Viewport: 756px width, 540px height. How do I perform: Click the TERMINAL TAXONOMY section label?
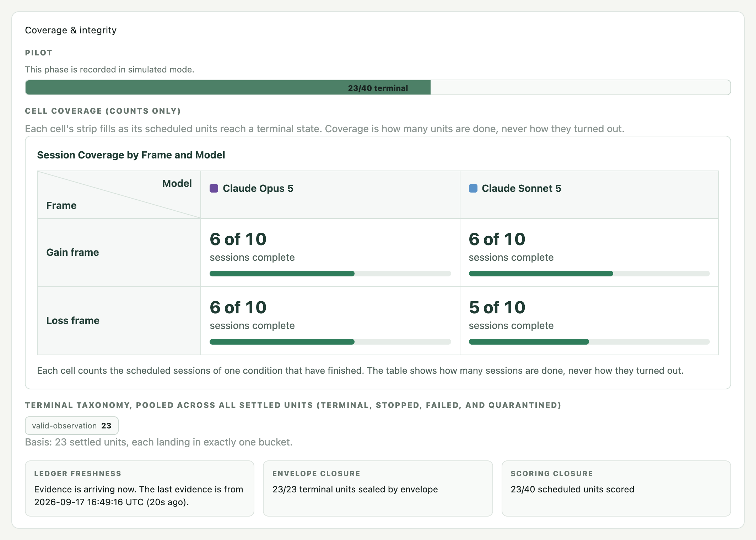pyautogui.click(x=293, y=405)
